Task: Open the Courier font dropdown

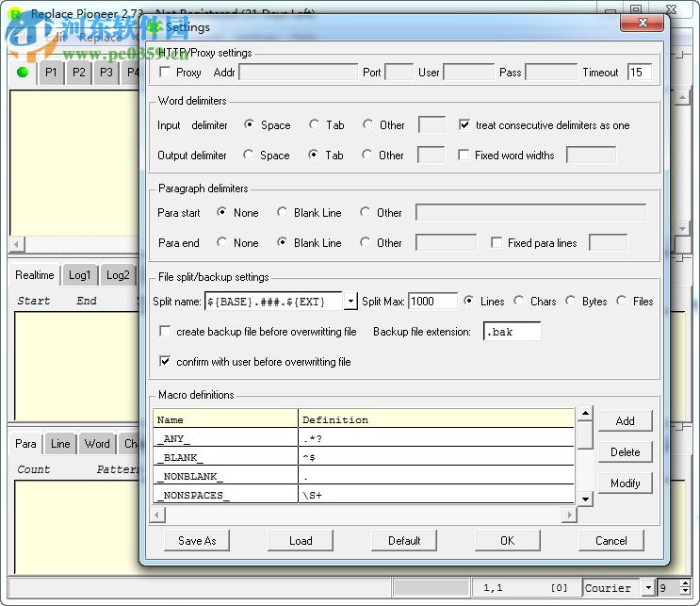Action: (x=648, y=588)
